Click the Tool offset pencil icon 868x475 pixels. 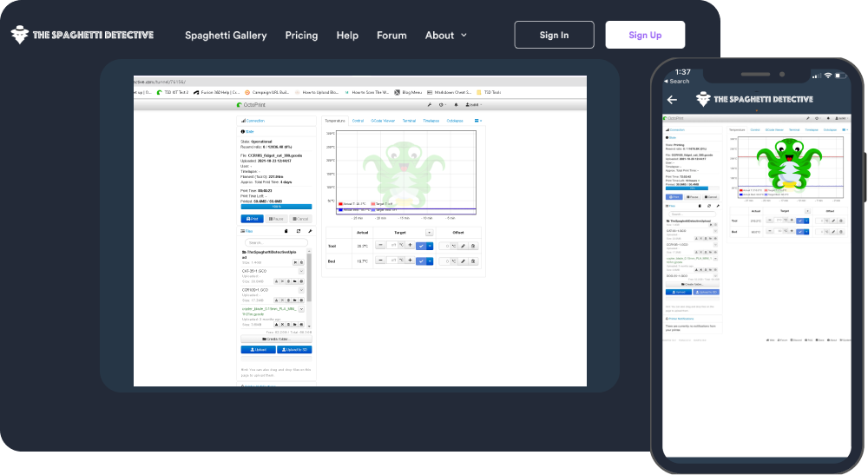[x=463, y=246]
